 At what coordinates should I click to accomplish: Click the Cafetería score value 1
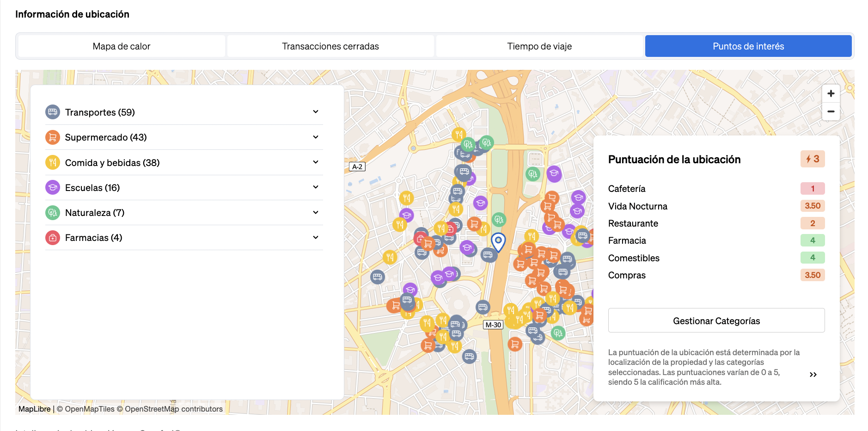coord(813,189)
